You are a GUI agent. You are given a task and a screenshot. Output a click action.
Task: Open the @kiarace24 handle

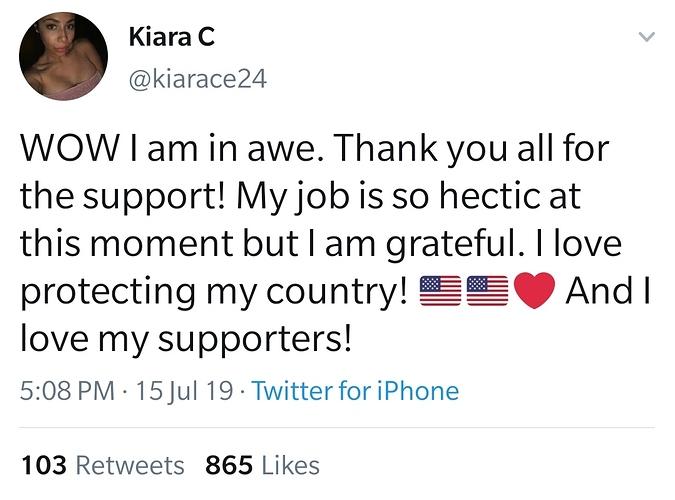pyautogui.click(x=198, y=77)
